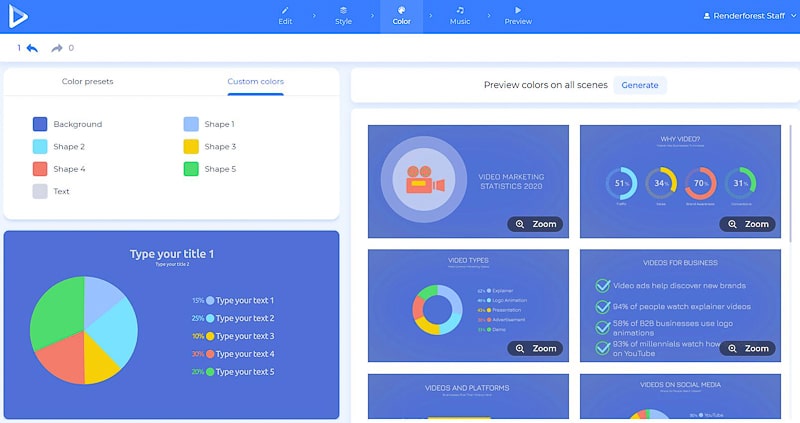Image resolution: width=800 pixels, height=423 pixels.
Task: Go to the Style step
Action: tap(343, 16)
